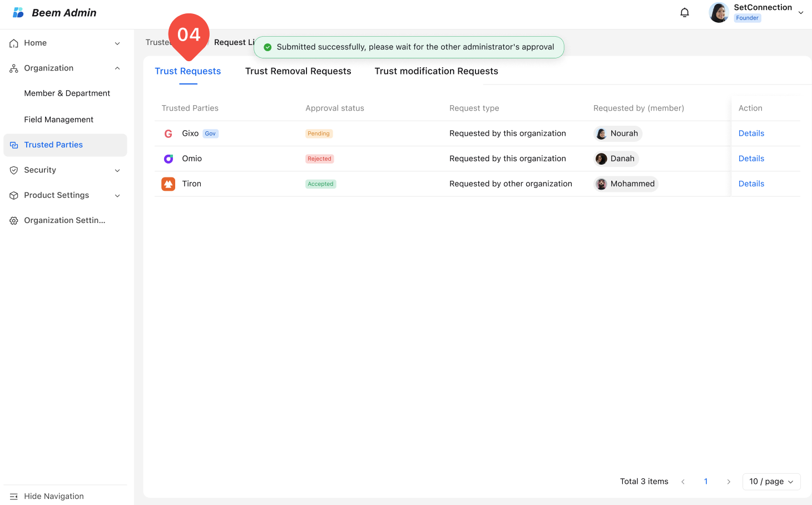Click the Tiron orange logo icon

click(x=168, y=184)
